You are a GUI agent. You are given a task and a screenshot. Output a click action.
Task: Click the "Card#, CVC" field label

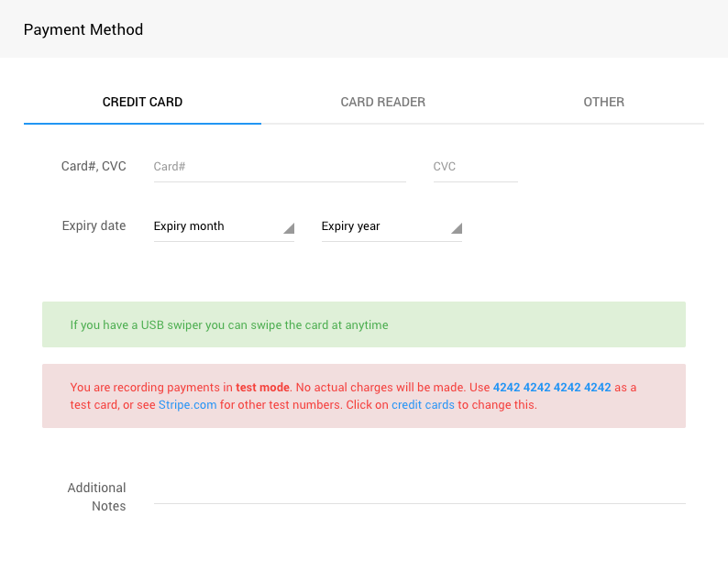point(94,166)
